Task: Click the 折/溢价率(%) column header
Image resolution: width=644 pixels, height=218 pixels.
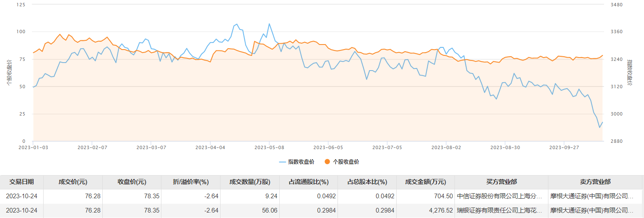Action: [191, 182]
